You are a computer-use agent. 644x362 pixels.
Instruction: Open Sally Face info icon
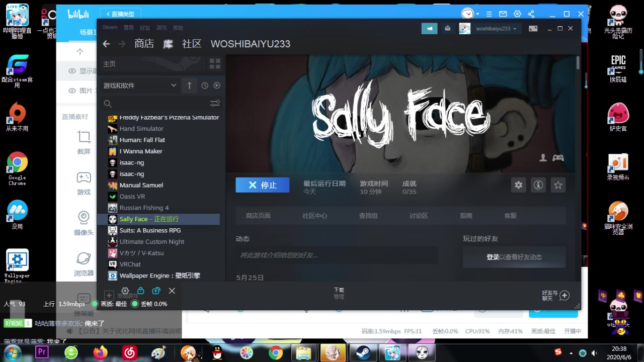point(538,185)
